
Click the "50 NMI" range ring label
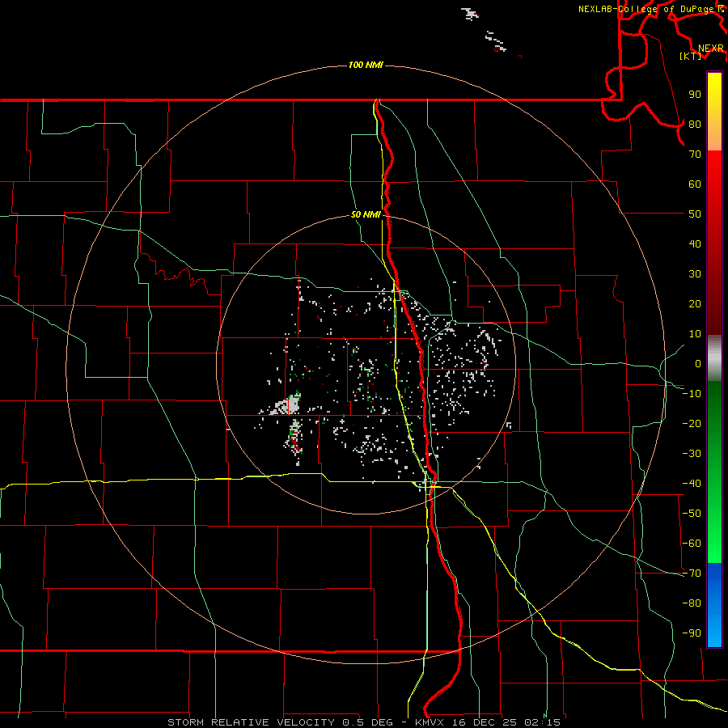pos(366,214)
